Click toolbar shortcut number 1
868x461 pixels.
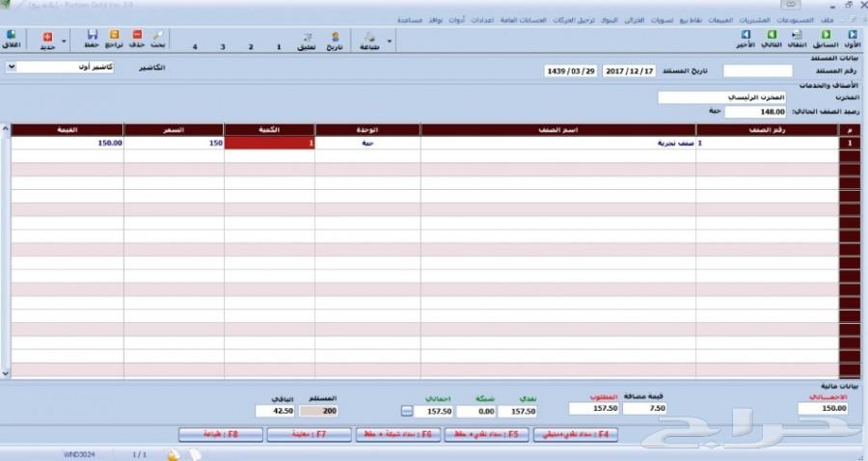point(279,47)
